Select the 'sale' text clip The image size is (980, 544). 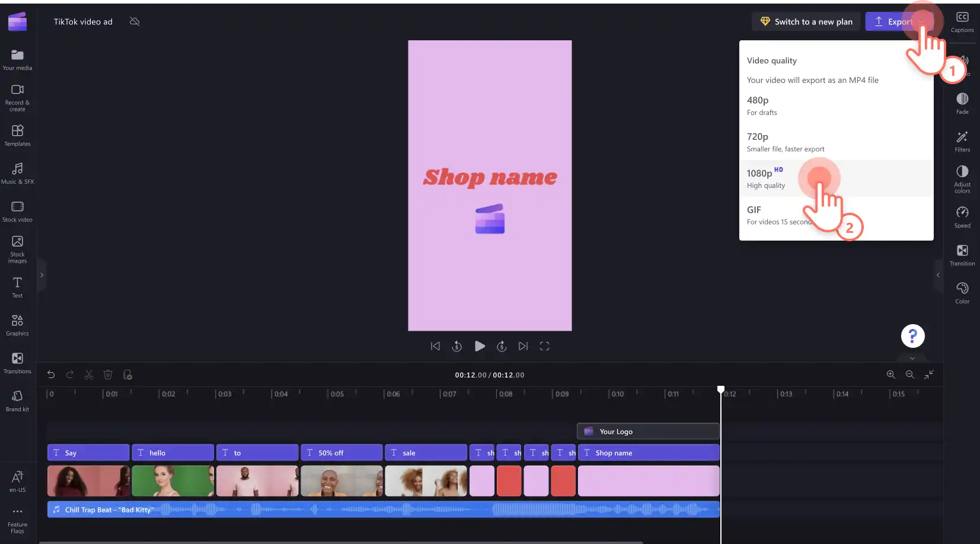click(x=426, y=453)
